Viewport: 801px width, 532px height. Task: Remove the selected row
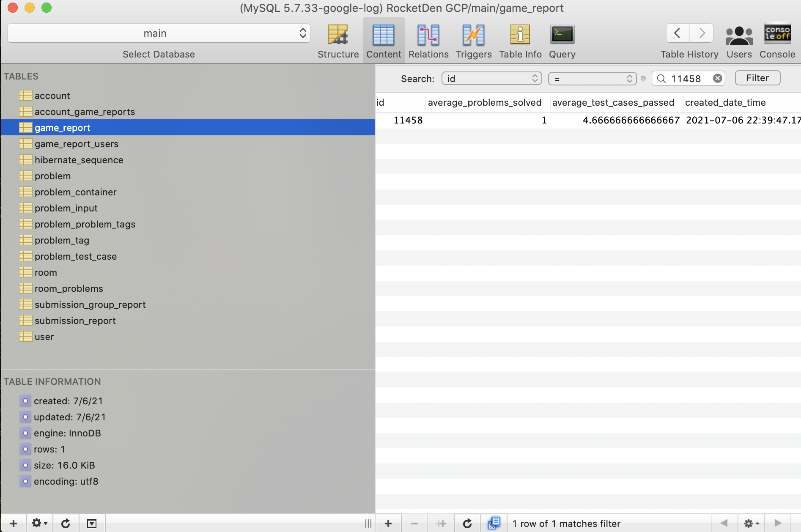pos(414,524)
